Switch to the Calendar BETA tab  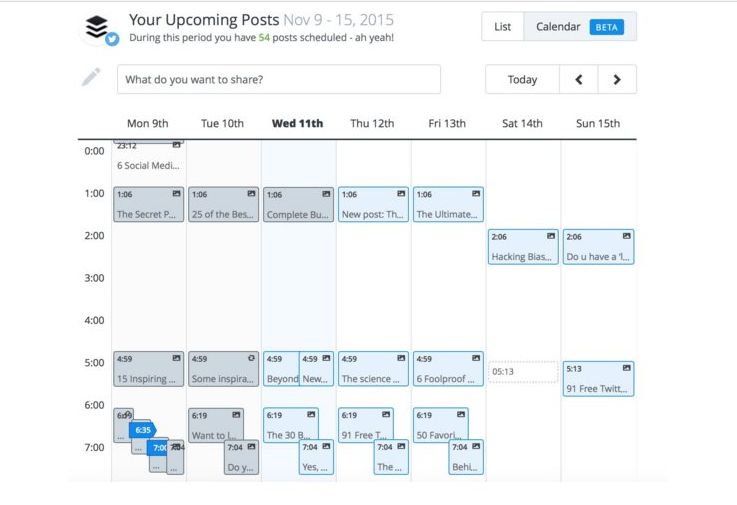point(580,27)
